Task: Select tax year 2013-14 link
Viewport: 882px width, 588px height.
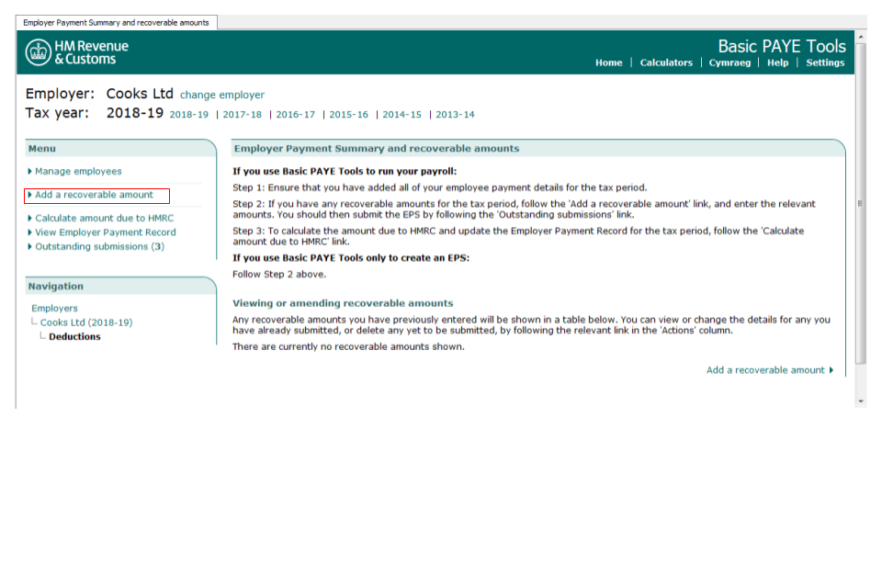Action: pyautogui.click(x=455, y=114)
